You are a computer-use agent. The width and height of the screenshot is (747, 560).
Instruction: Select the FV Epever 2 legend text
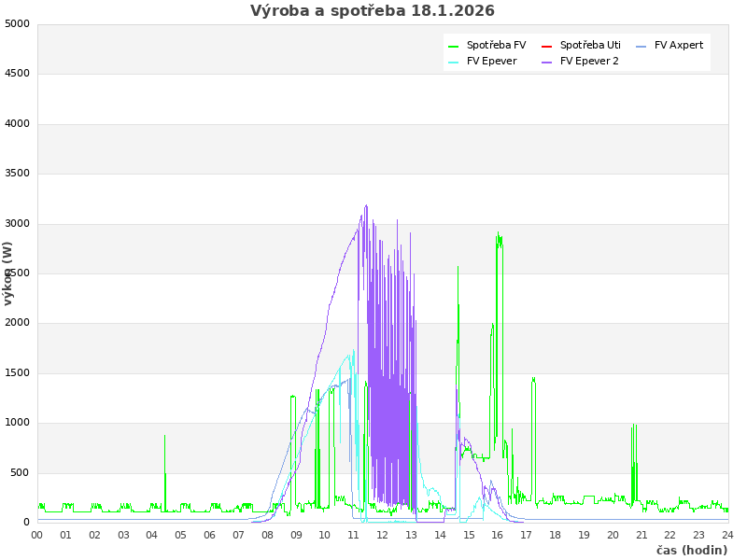[x=589, y=62]
